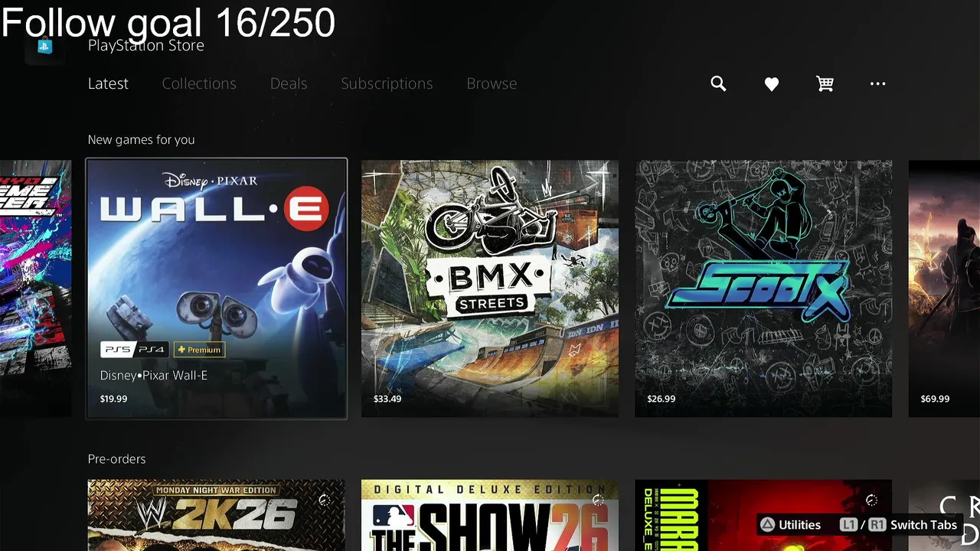Go to the Browse tab

(492, 83)
